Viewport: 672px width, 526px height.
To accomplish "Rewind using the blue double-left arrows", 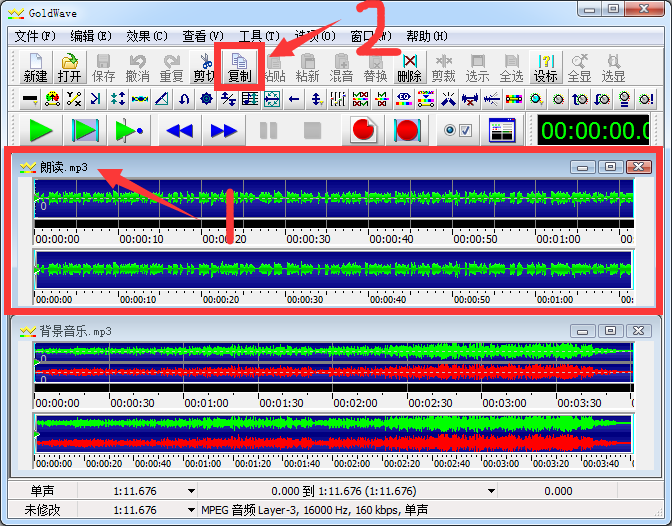I will tap(180, 130).
